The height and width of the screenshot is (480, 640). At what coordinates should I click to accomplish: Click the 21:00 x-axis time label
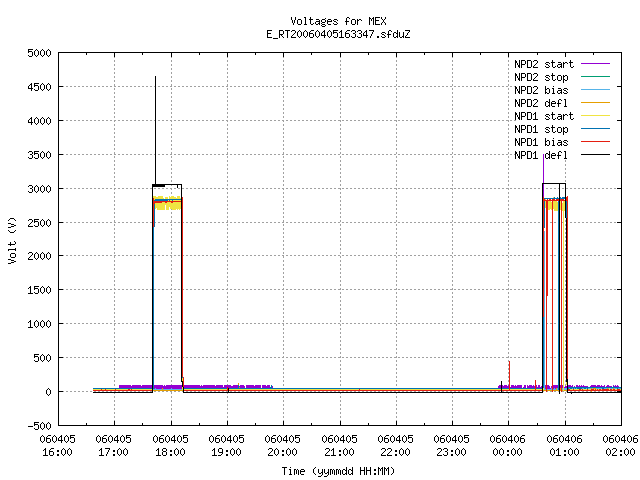(339, 452)
